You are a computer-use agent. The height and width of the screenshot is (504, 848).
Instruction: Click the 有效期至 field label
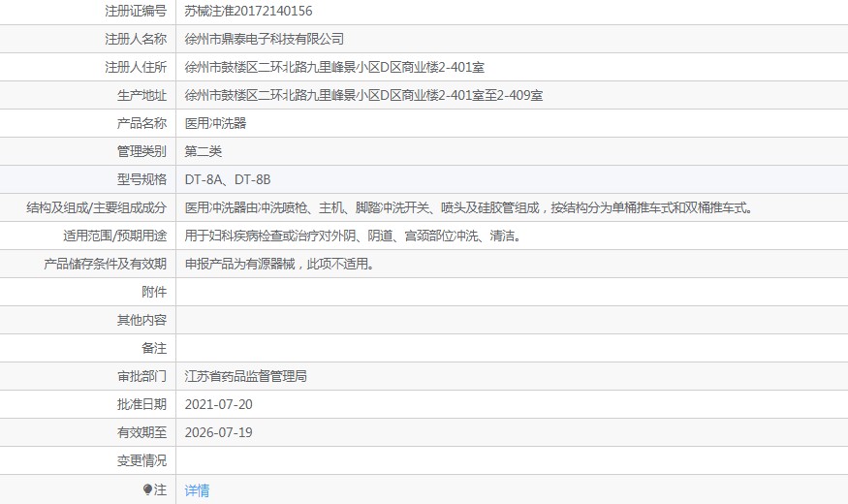point(141,432)
